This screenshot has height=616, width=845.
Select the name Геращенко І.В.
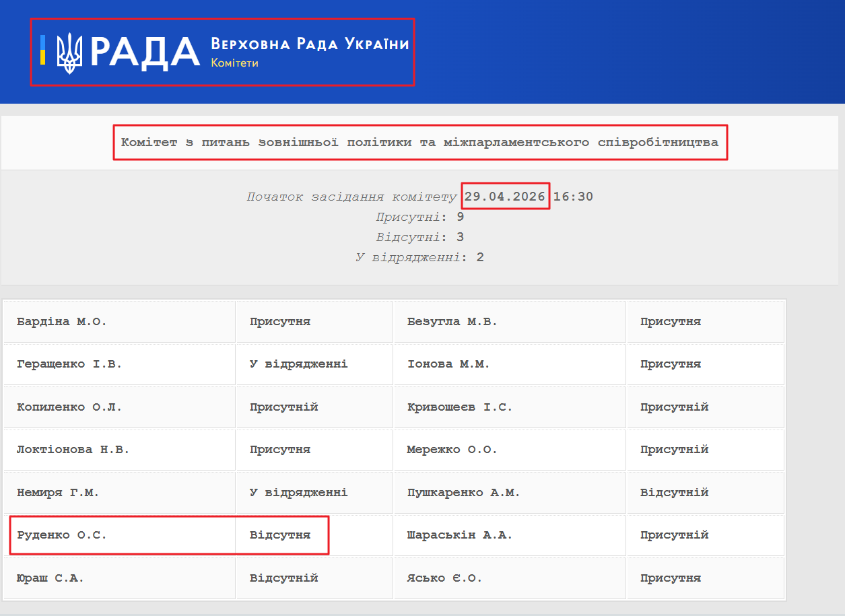69,364
